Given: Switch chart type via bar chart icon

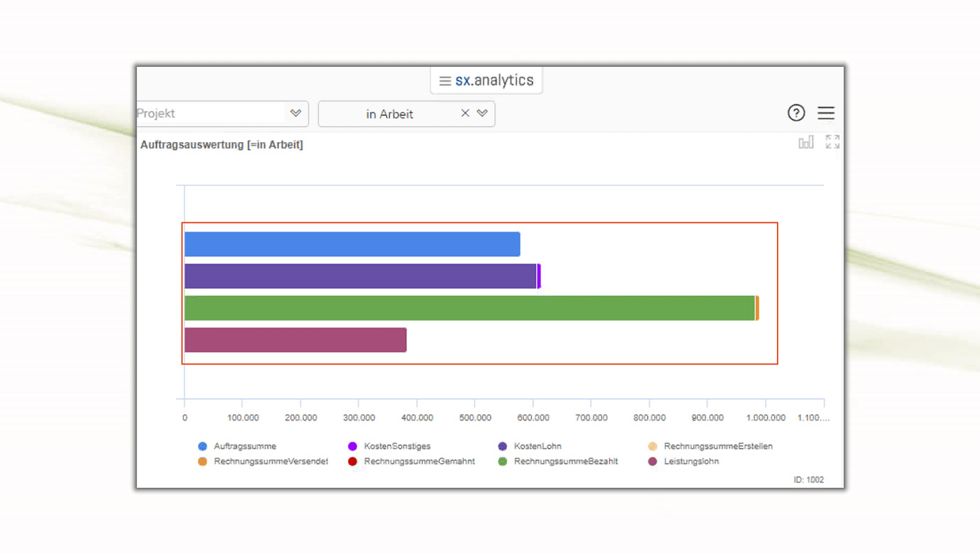Looking at the screenshot, I should coord(806,143).
